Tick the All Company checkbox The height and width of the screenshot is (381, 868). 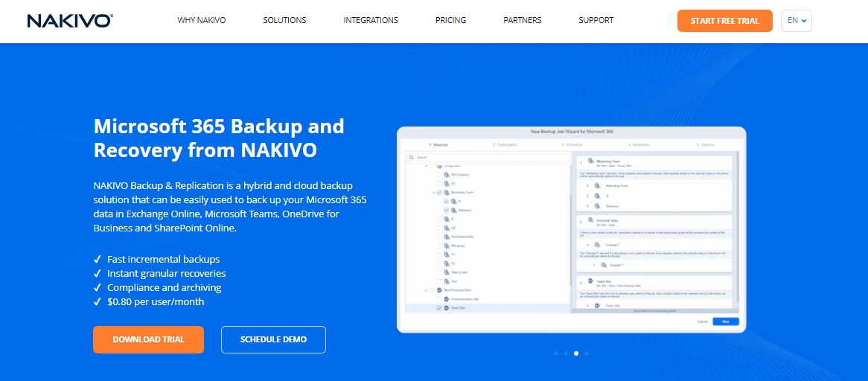pyautogui.click(x=439, y=175)
